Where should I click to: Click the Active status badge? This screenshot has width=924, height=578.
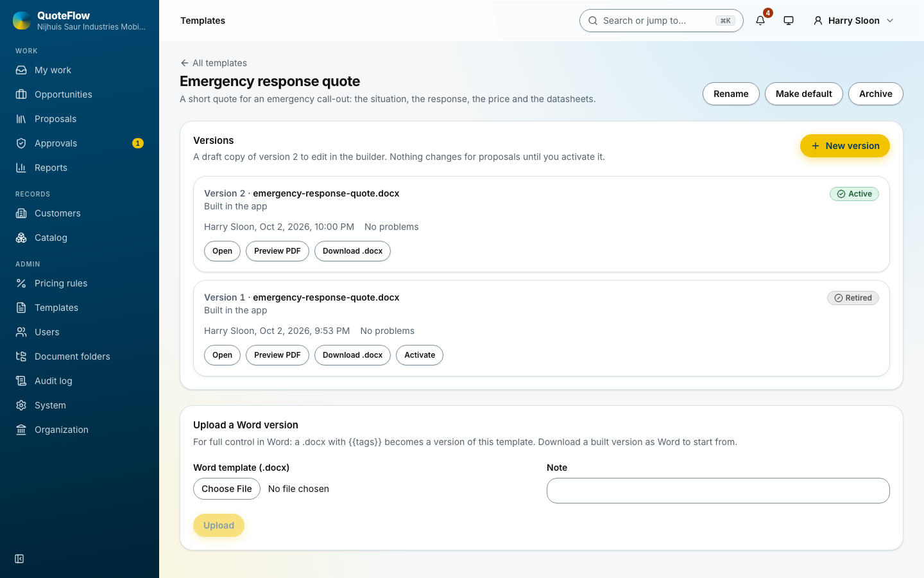click(854, 194)
